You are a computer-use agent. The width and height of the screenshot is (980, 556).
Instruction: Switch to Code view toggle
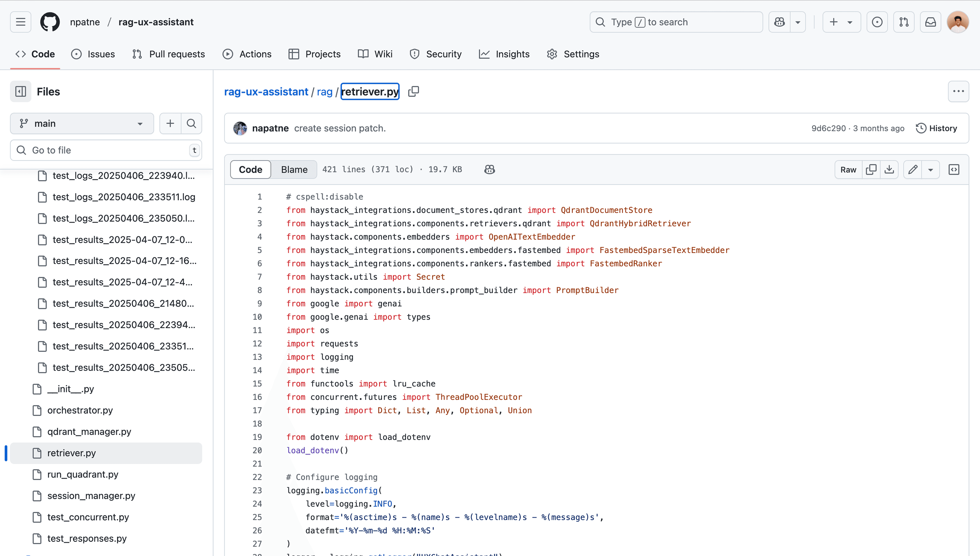pyautogui.click(x=251, y=170)
